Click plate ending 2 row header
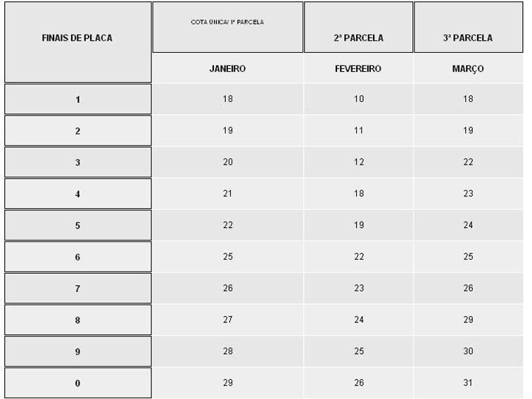 click(x=77, y=131)
